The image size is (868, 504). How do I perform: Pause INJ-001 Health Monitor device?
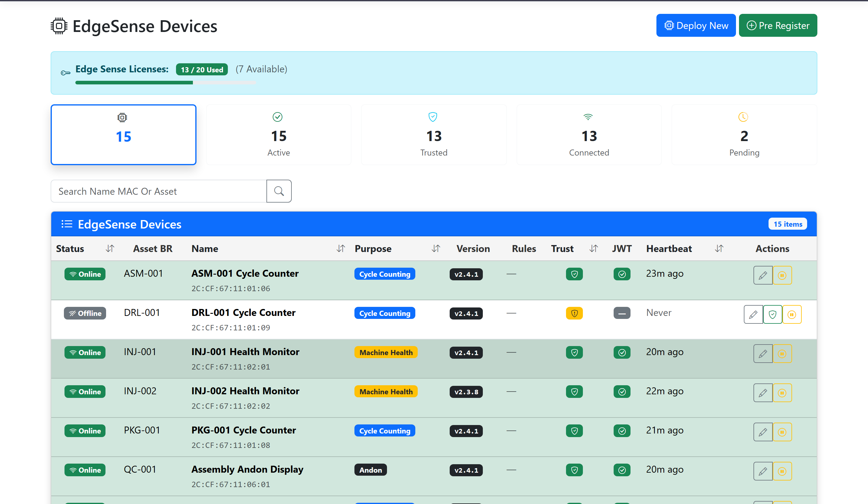click(782, 354)
